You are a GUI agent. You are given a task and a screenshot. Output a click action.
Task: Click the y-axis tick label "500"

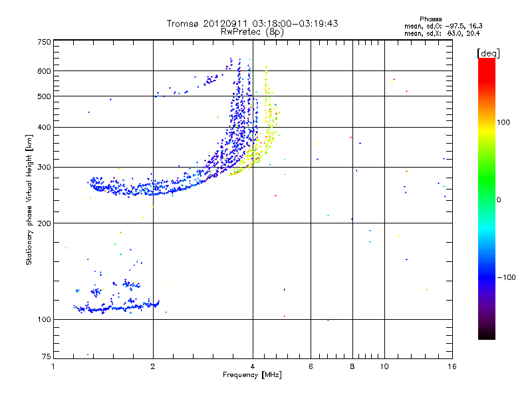tap(44, 96)
